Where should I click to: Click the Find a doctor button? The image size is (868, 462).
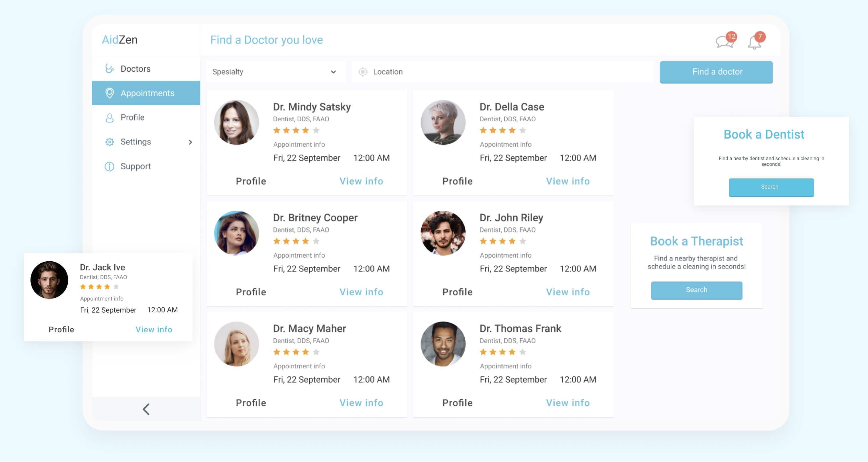716,72
